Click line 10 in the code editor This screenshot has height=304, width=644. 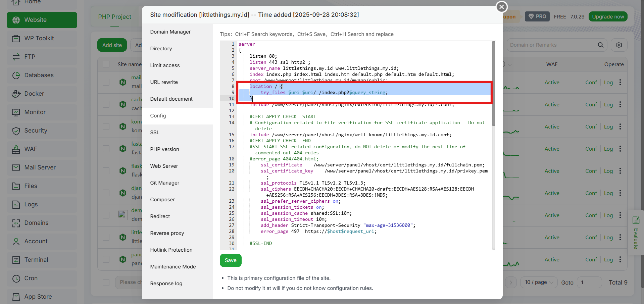coord(364,98)
